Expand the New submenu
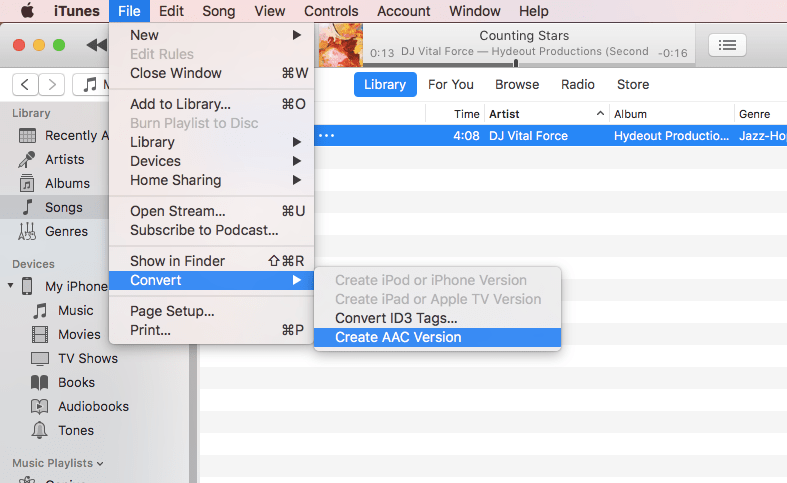787x483 pixels. tap(211, 35)
